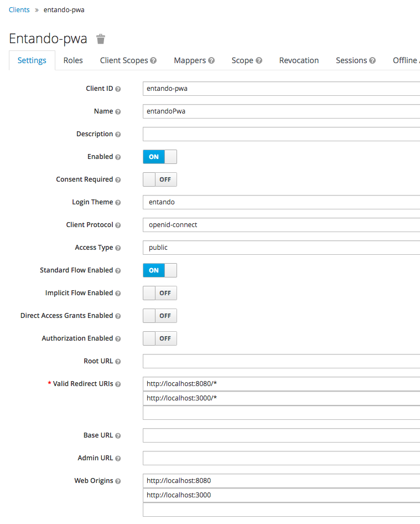The height and width of the screenshot is (524, 420).
Task: Show help tooltip for Consent Required
Action: tap(118, 180)
